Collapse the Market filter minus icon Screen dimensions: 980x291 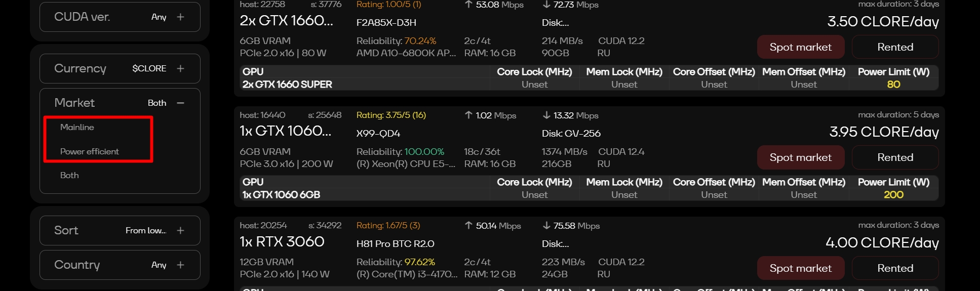[180, 103]
